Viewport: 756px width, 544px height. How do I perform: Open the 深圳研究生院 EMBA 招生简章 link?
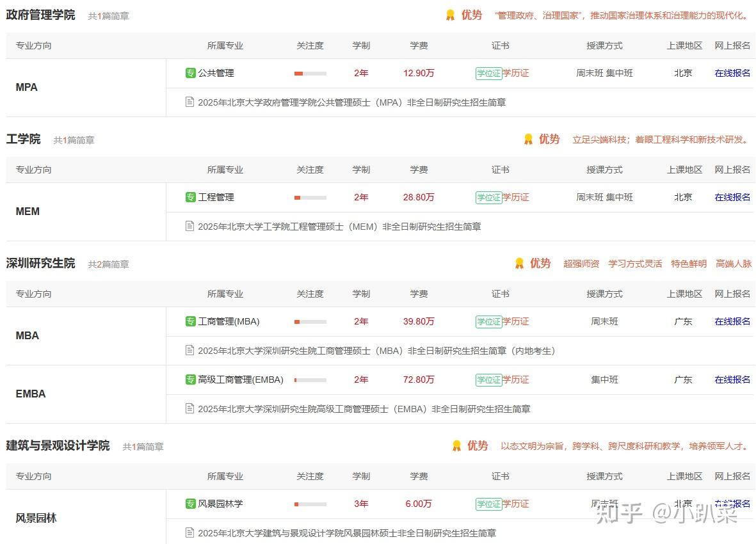364,409
